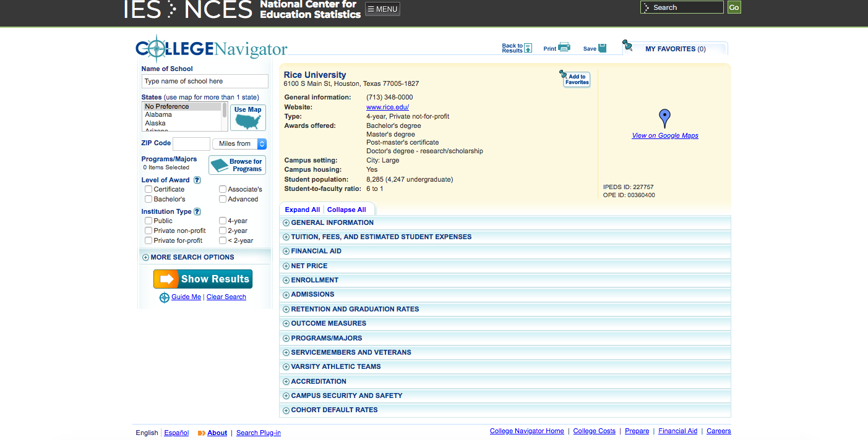The height and width of the screenshot is (440, 868).
Task: Check the Associate's checkbox
Action: [223, 189]
